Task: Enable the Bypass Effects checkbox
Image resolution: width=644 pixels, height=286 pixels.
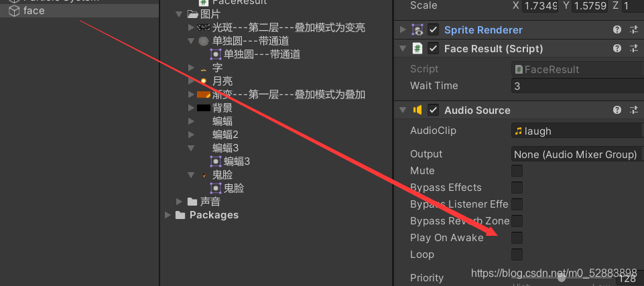Action: tap(517, 188)
